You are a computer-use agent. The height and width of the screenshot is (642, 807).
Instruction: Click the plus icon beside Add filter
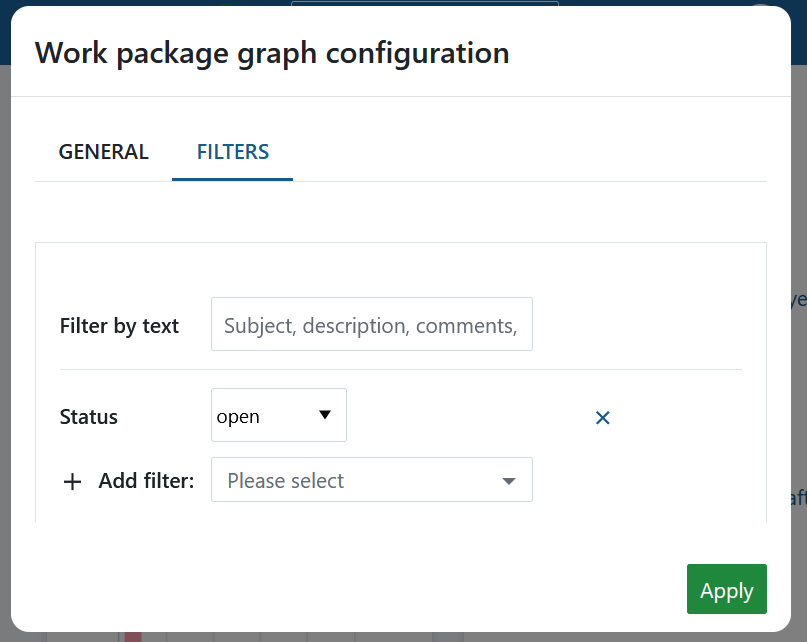coord(72,481)
